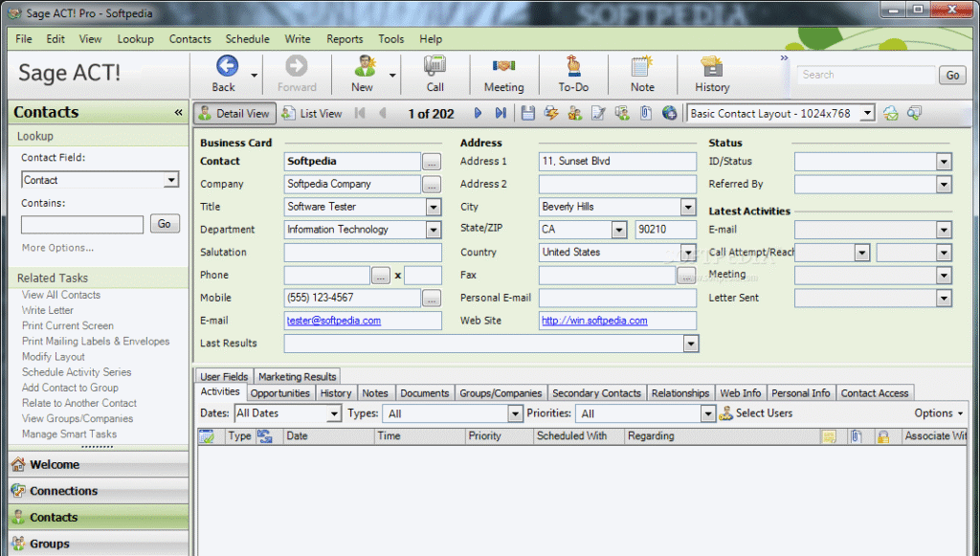Sort activities by Priority column header

point(500,436)
